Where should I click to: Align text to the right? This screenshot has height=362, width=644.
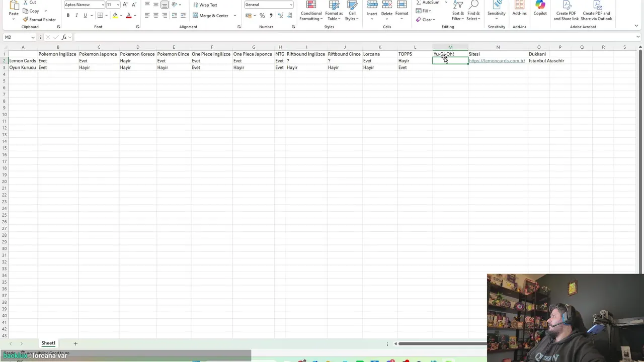(165, 16)
